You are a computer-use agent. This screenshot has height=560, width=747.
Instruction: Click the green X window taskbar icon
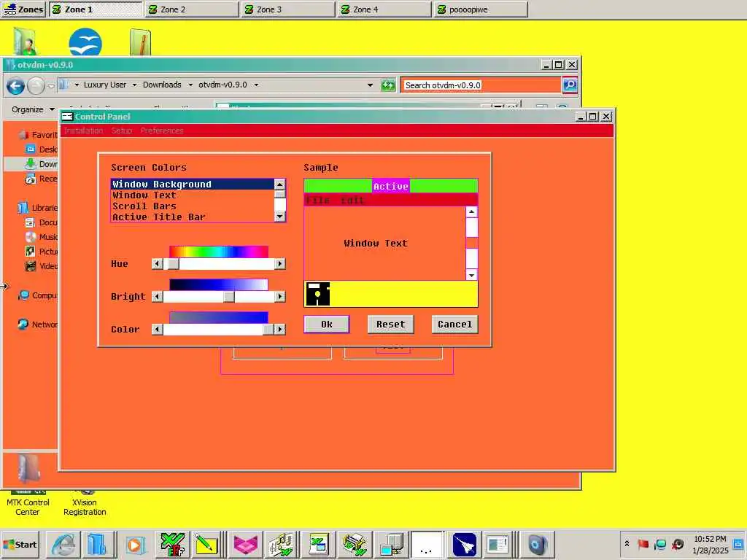pos(318,544)
